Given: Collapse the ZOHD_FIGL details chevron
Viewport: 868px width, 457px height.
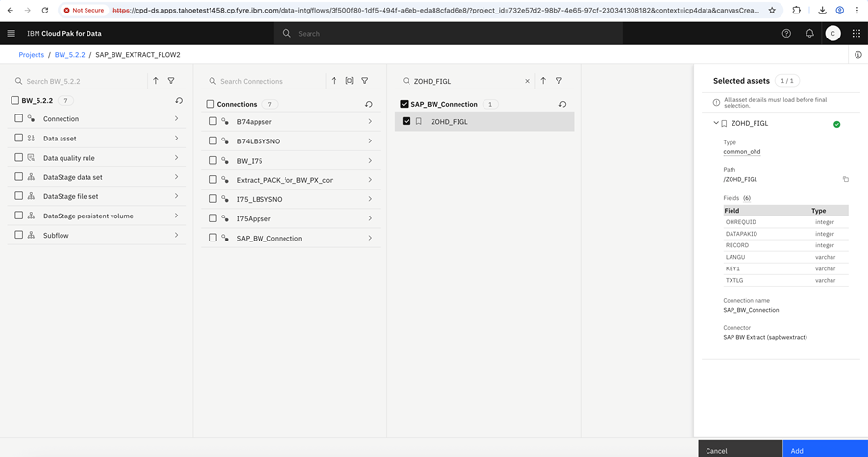Looking at the screenshot, I should tap(716, 123).
